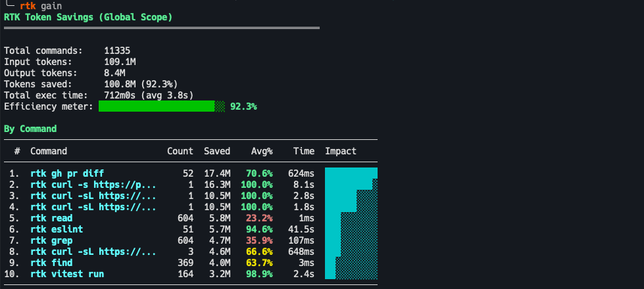Click the green Efficiency meter bar
The height and width of the screenshot is (289, 644).
point(162,106)
